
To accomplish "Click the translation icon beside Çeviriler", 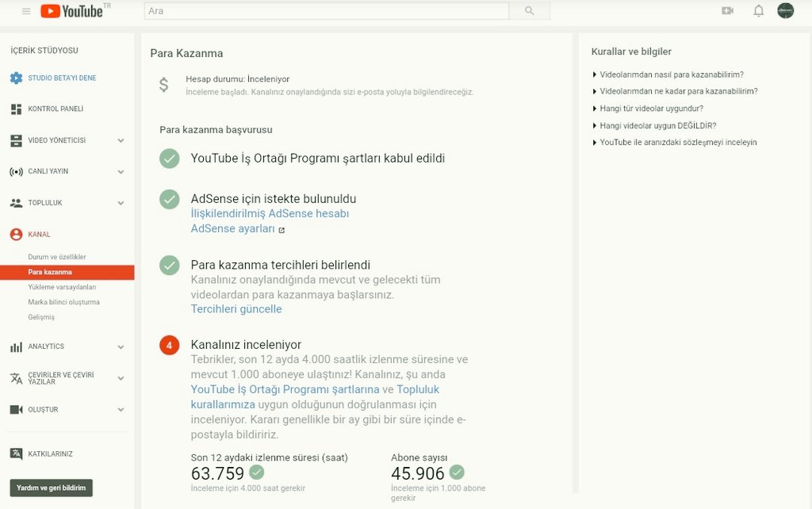I will point(16,378).
